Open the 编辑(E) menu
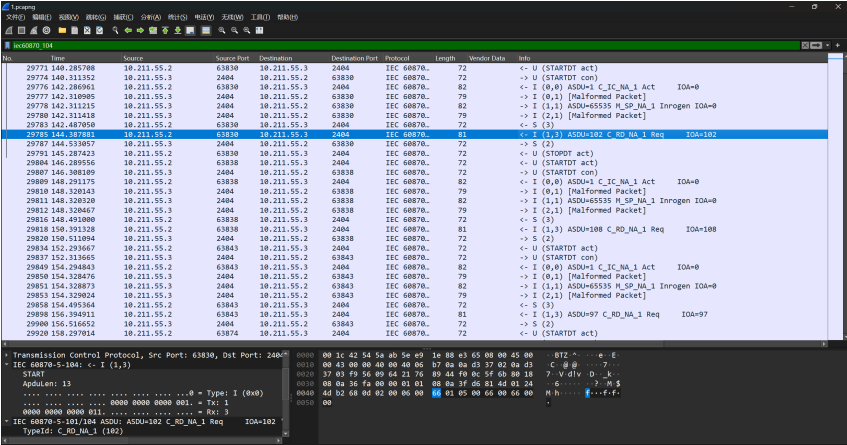The height and width of the screenshot is (445, 847). [x=42, y=17]
